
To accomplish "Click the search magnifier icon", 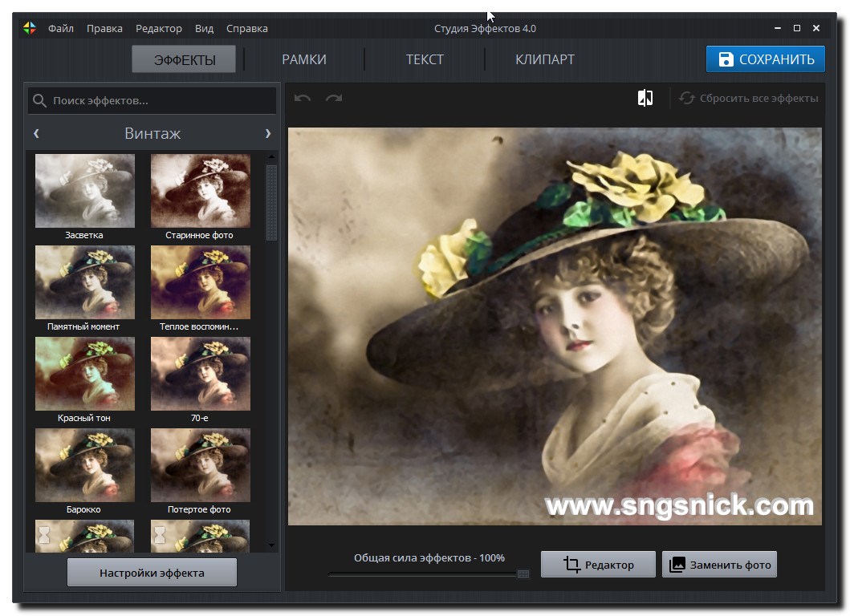I will pyautogui.click(x=39, y=101).
